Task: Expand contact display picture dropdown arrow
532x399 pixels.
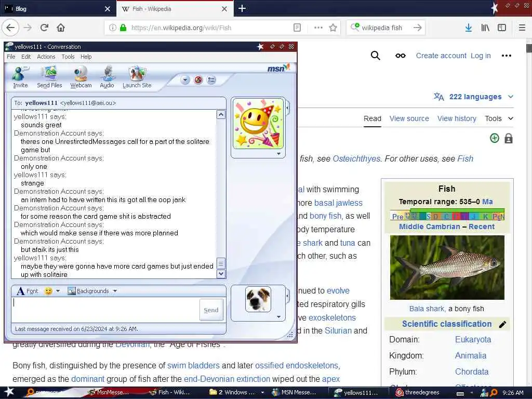Action: [x=278, y=154]
